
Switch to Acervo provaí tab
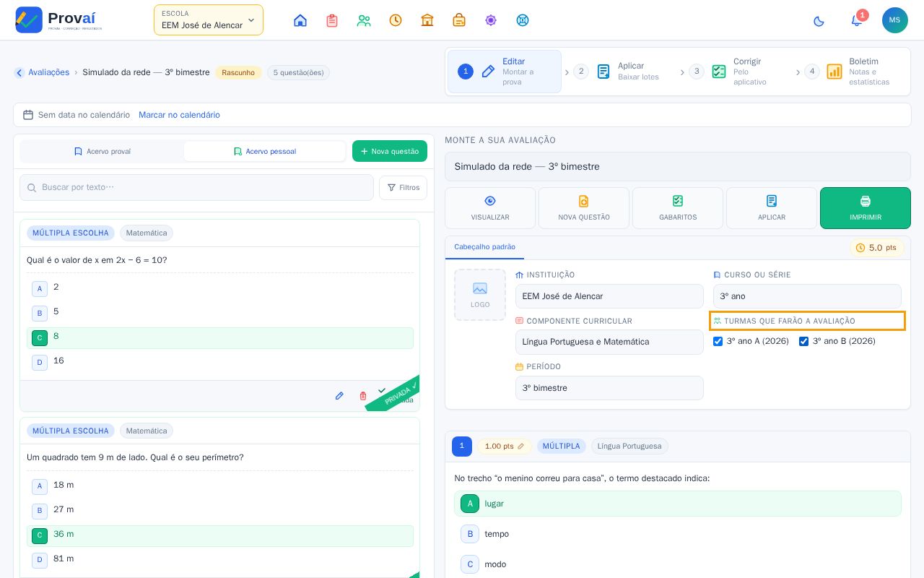point(102,152)
